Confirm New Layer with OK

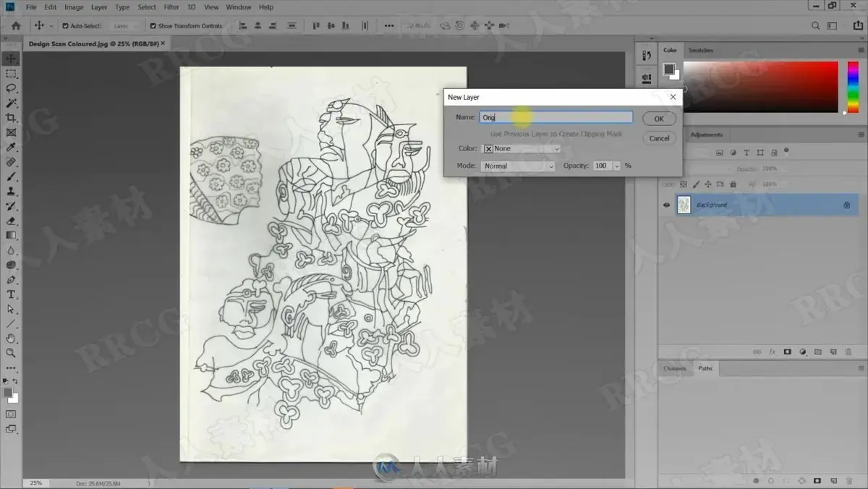[659, 119]
